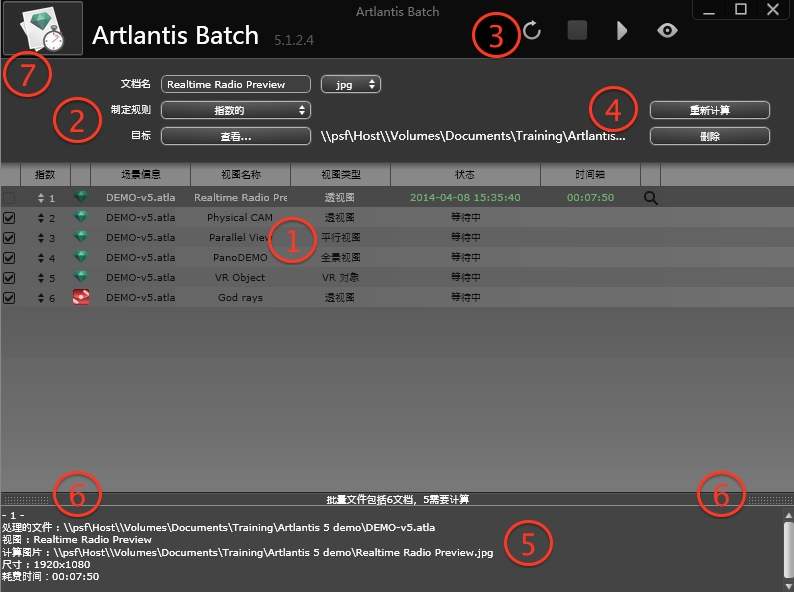Viewport: 794px width, 592px height.
Task: Maximize the Artlantis Batch window
Action: [x=741, y=9]
